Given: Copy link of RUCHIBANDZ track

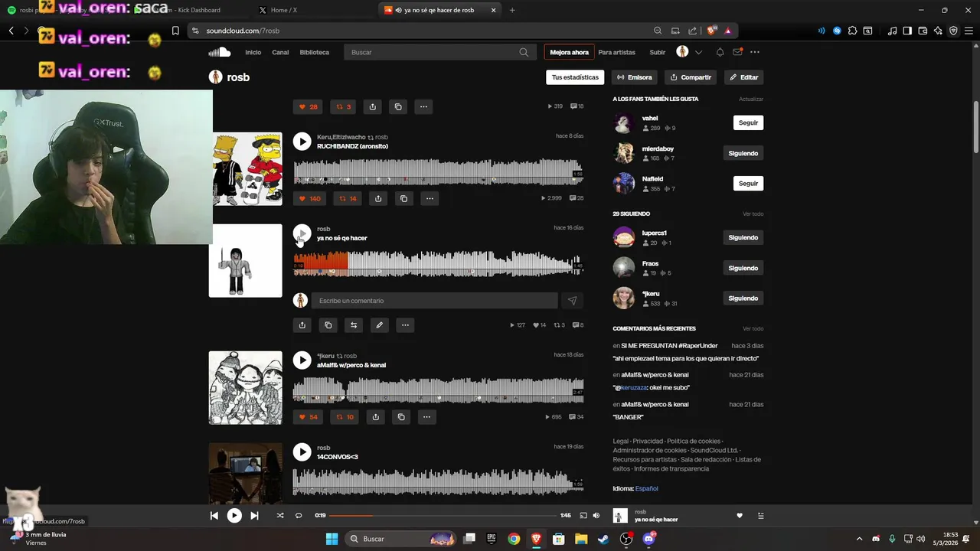Looking at the screenshot, I should point(403,198).
